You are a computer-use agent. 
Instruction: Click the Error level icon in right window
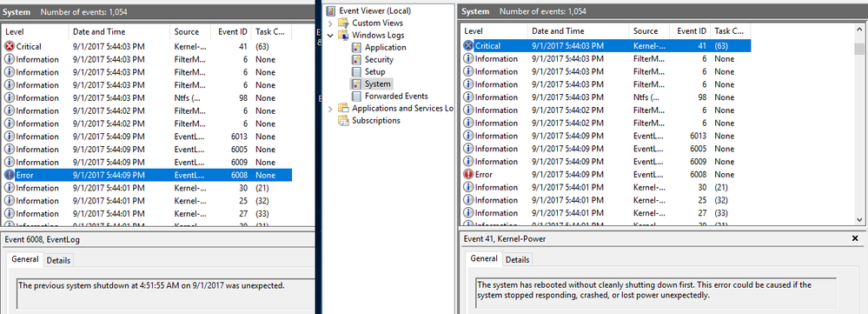pos(468,174)
